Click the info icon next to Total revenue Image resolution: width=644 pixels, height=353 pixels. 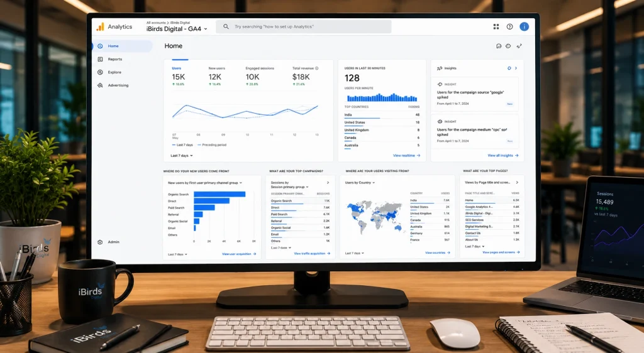click(x=317, y=68)
